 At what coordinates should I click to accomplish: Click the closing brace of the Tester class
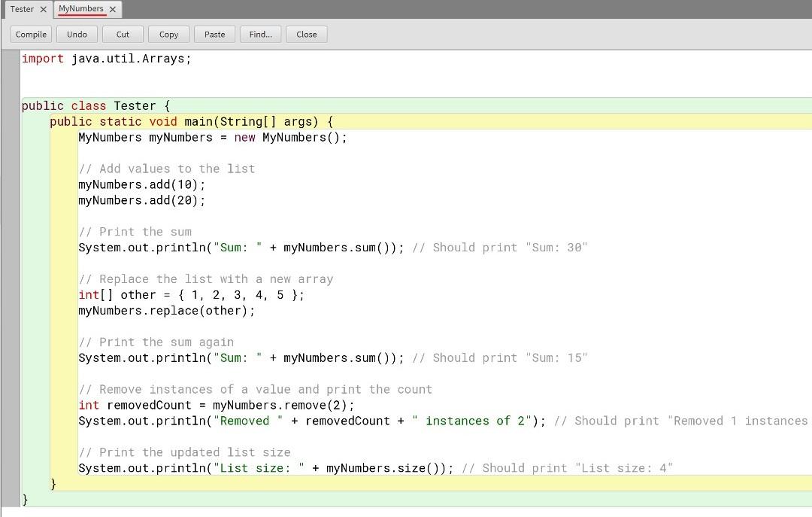click(x=24, y=499)
